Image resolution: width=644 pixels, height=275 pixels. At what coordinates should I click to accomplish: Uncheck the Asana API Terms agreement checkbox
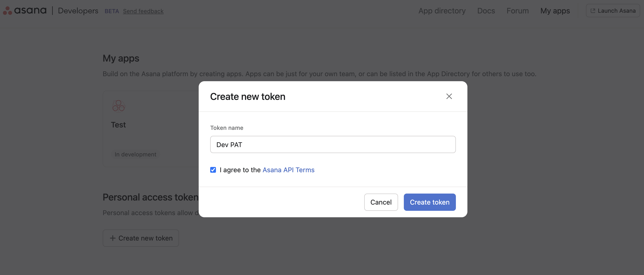[213, 170]
